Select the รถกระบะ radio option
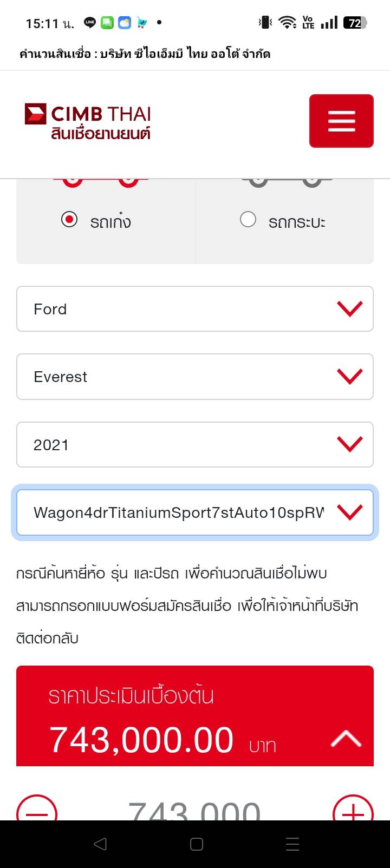The width and height of the screenshot is (390, 868). tap(248, 220)
